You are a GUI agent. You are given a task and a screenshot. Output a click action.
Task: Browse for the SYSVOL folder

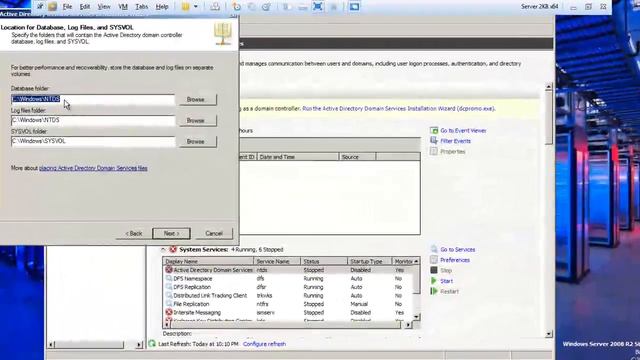click(198, 142)
